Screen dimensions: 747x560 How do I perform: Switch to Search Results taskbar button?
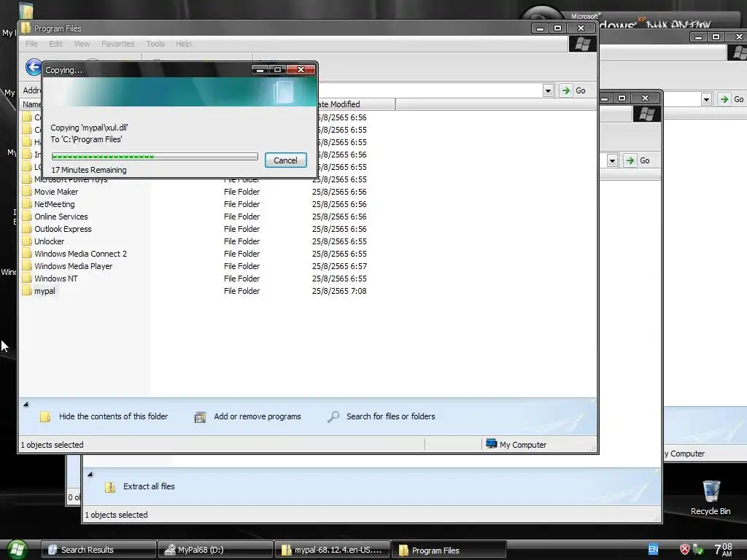tap(98, 550)
